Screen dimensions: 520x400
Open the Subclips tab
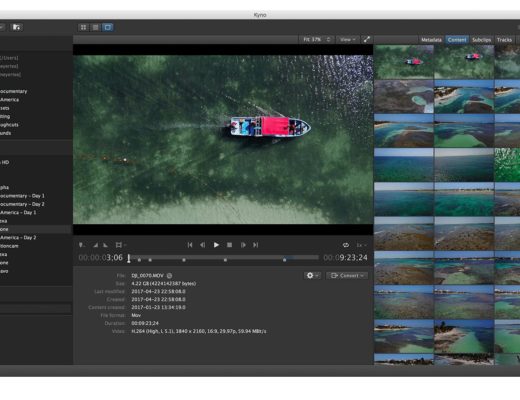point(481,40)
